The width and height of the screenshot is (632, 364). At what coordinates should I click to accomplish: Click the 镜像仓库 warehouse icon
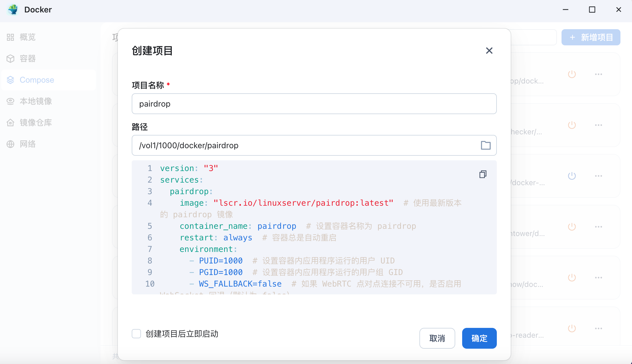point(10,123)
